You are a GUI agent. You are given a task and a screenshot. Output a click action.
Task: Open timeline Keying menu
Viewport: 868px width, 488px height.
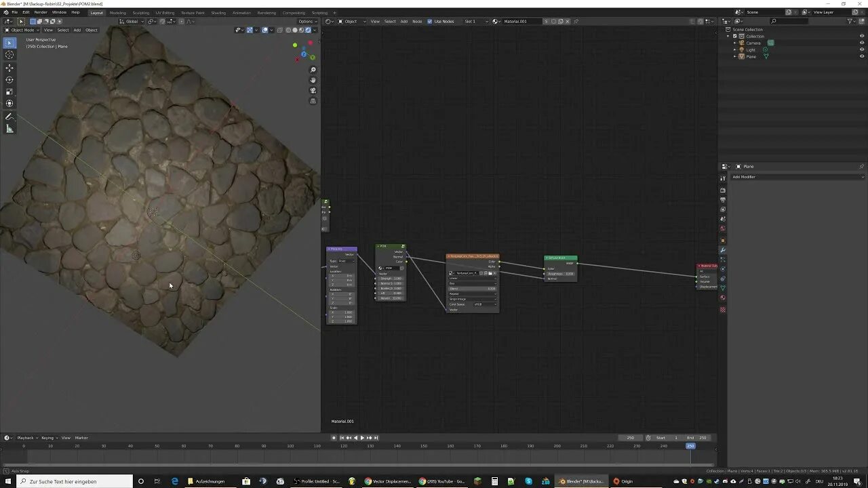click(48, 438)
